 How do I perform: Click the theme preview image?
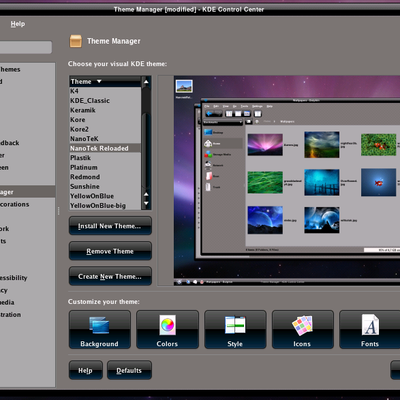(287, 180)
